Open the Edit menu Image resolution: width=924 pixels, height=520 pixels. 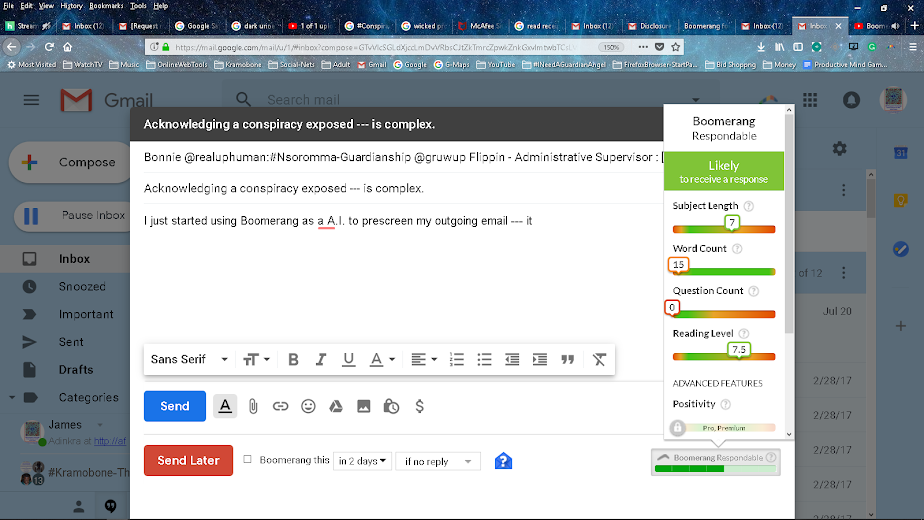(27, 6)
